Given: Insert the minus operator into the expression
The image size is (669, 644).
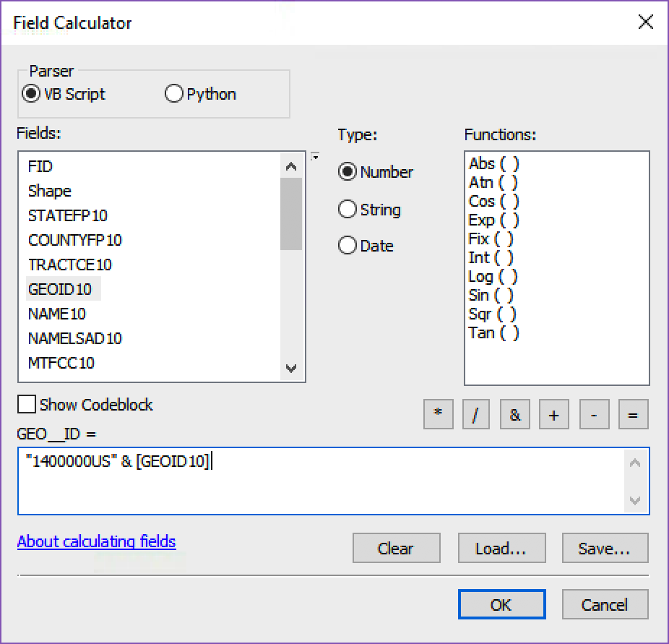Looking at the screenshot, I should click(x=594, y=414).
